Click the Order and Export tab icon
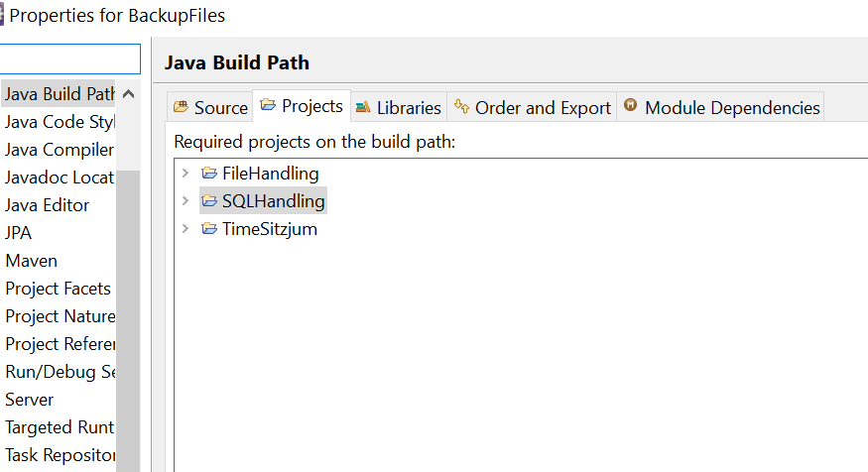Image resolution: width=868 pixels, height=472 pixels. click(x=461, y=107)
